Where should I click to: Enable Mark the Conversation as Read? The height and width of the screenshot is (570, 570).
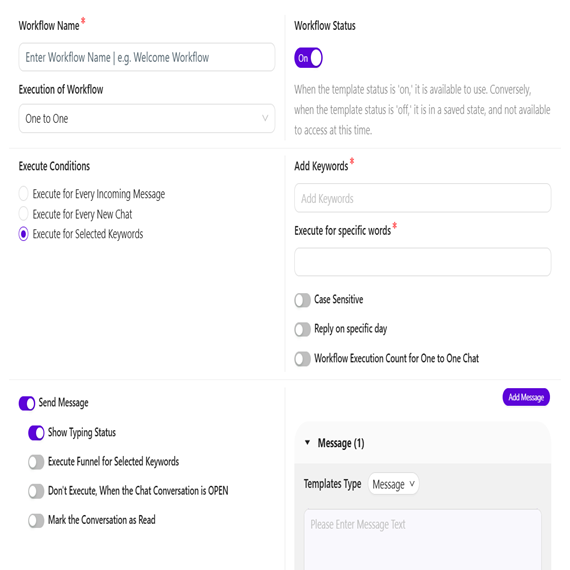pos(36,520)
